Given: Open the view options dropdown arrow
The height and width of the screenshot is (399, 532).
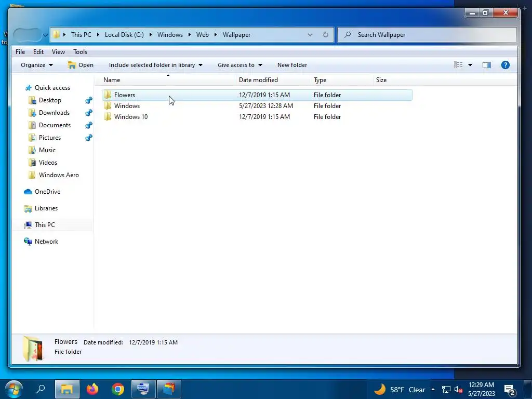Looking at the screenshot, I should [470, 65].
